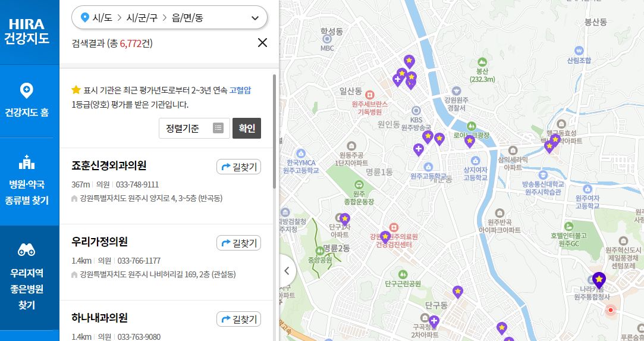
Task: Click the 원주반곡 아이파크아파트 icon
Action: pyautogui.click(x=500, y=213)
